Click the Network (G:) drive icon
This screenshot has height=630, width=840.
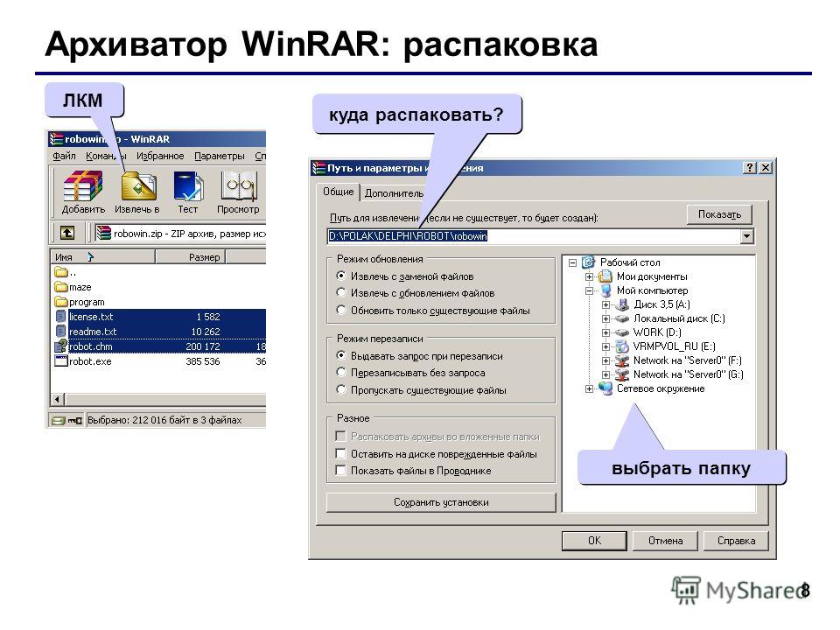622,374
